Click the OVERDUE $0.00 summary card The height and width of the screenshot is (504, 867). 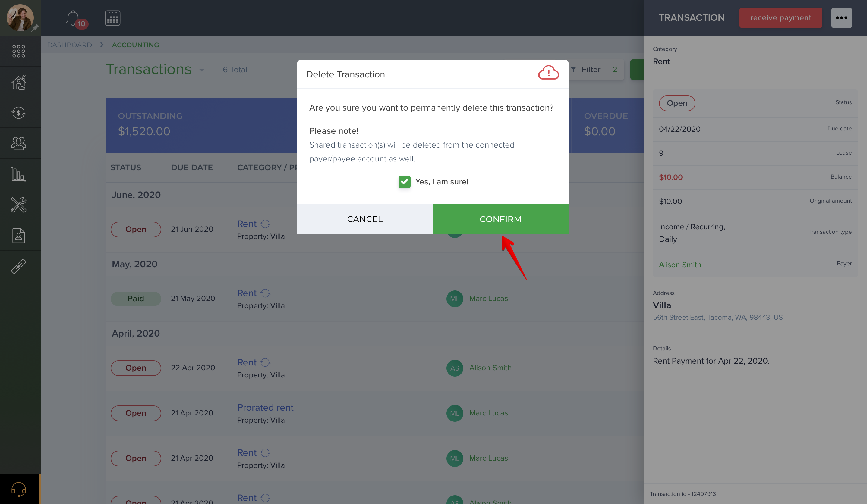(607, 125)
